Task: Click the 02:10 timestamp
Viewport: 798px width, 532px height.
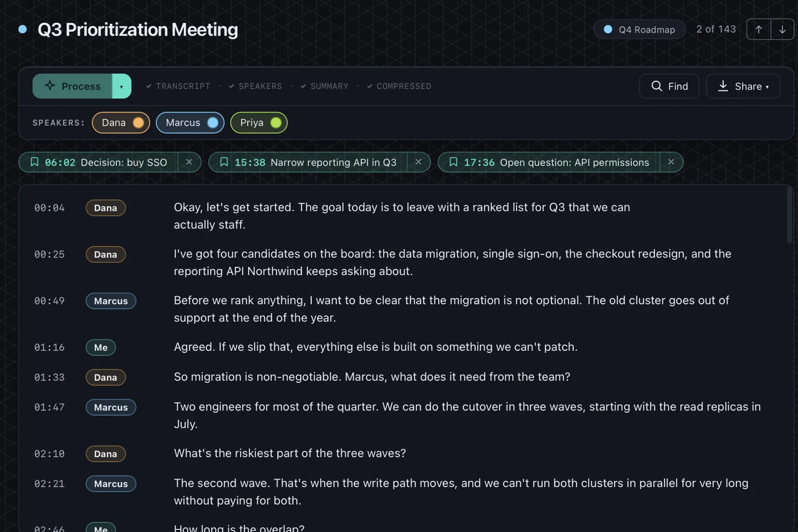Action: click(49, 454)
